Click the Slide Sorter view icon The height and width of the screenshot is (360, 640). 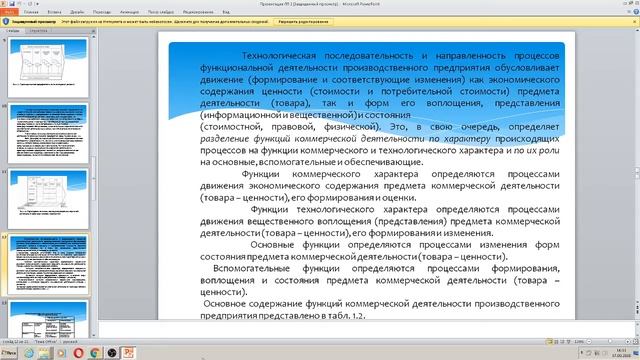tap(556, 341)
